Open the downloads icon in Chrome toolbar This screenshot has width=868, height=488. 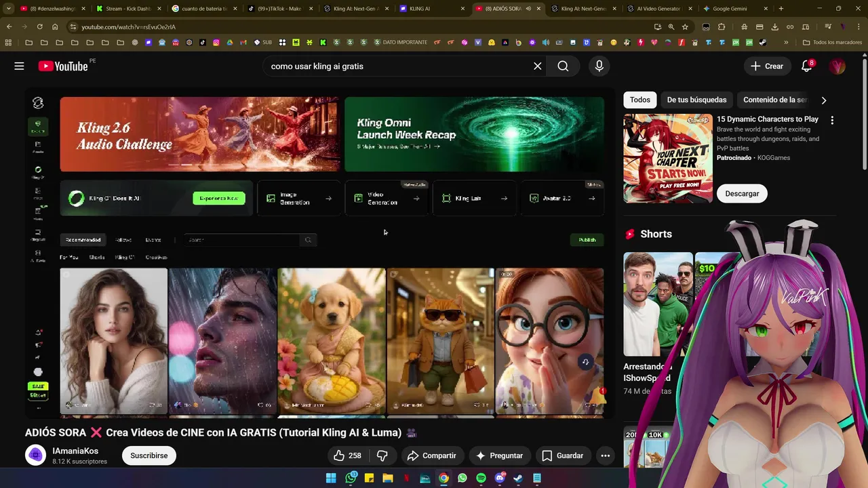point(774,26)
